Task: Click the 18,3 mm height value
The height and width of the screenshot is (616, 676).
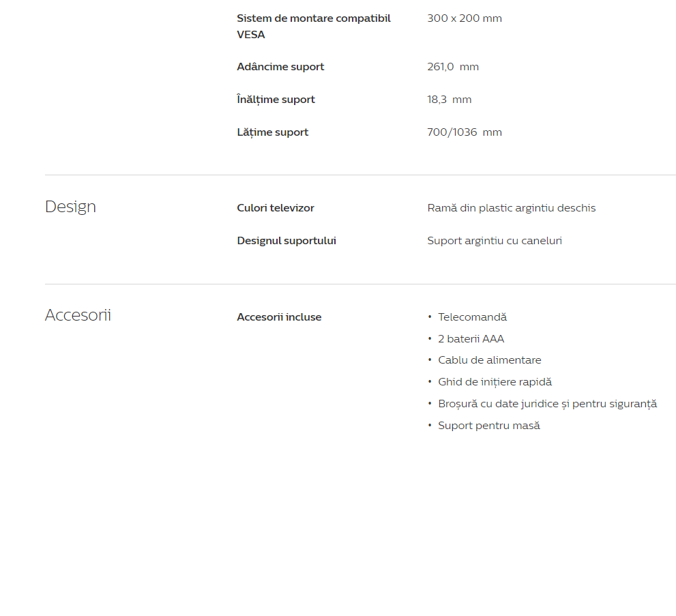Action: click(450, 100)
